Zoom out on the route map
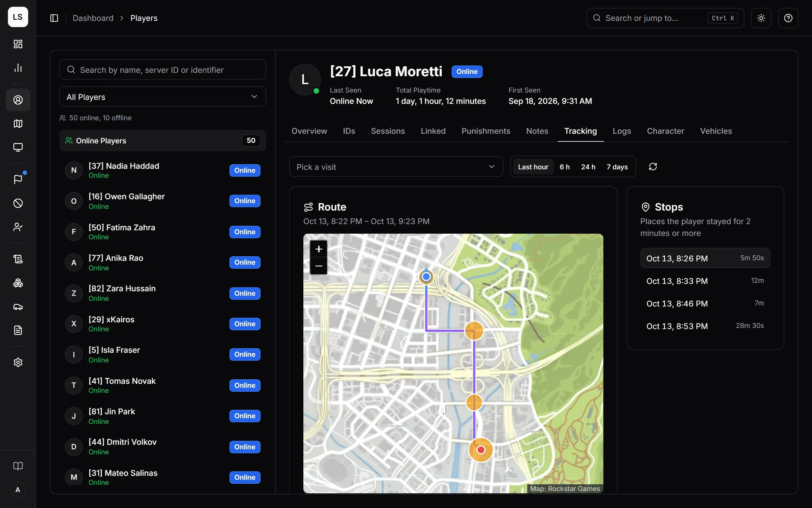The height and width of the screenshot is (508, 812). click(x=319, y=266)
